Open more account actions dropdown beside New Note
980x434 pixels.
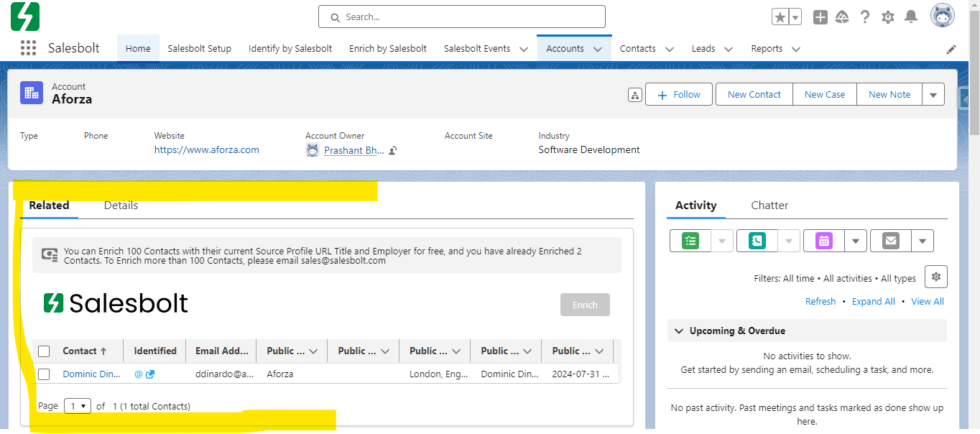933,94
